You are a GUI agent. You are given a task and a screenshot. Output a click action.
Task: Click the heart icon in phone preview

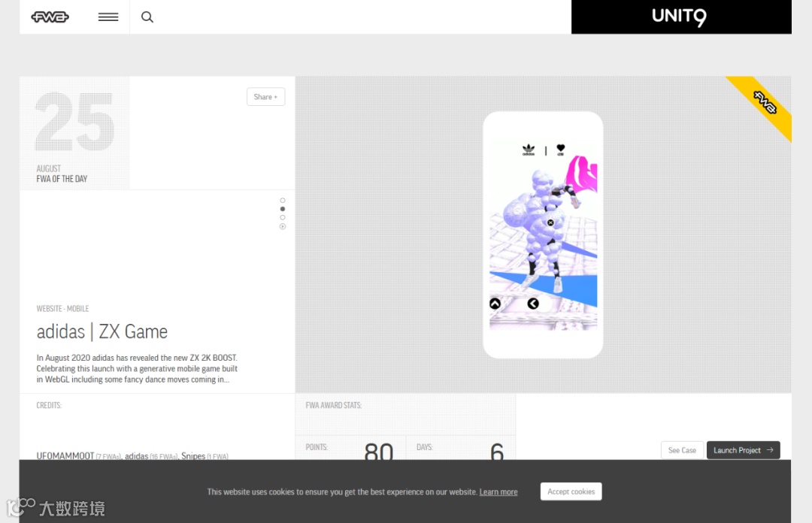pyautogui.click(x=560, y=150)
